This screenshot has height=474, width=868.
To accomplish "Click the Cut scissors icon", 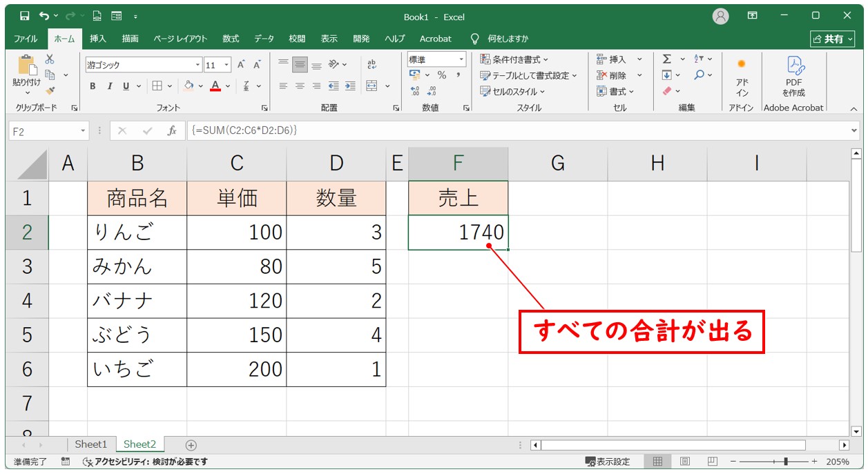I will (50, 59).
